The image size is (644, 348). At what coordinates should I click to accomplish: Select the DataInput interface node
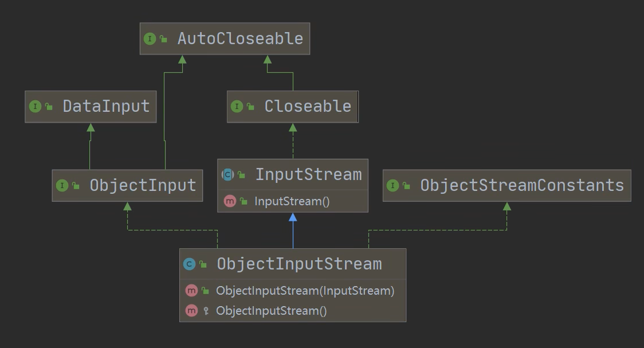(x=106, y=107)
